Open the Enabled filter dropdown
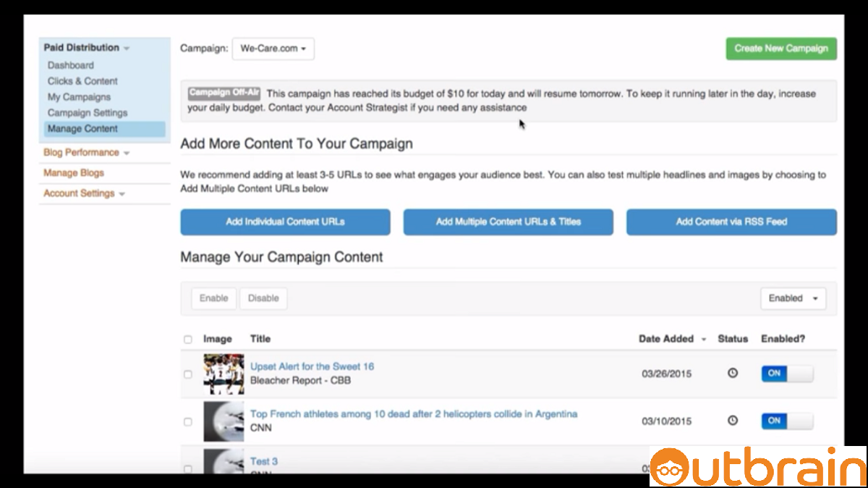 793,298
